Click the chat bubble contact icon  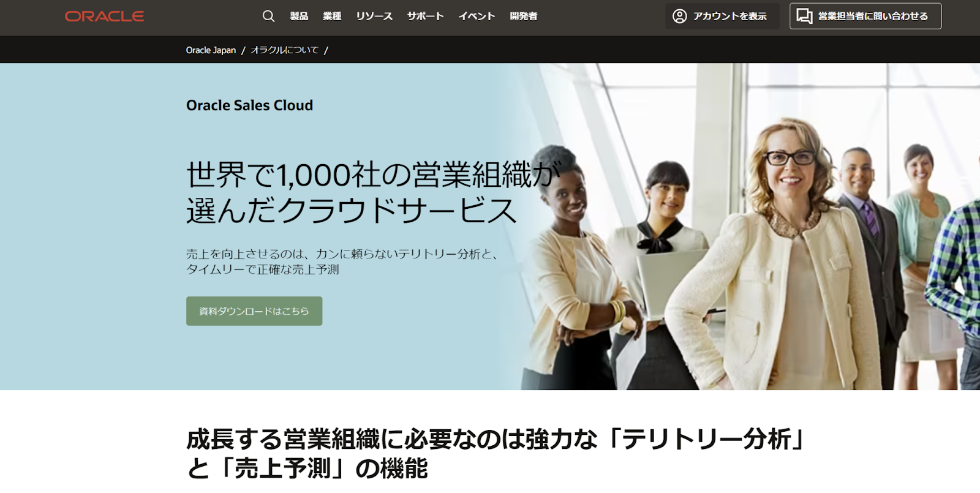804,17
